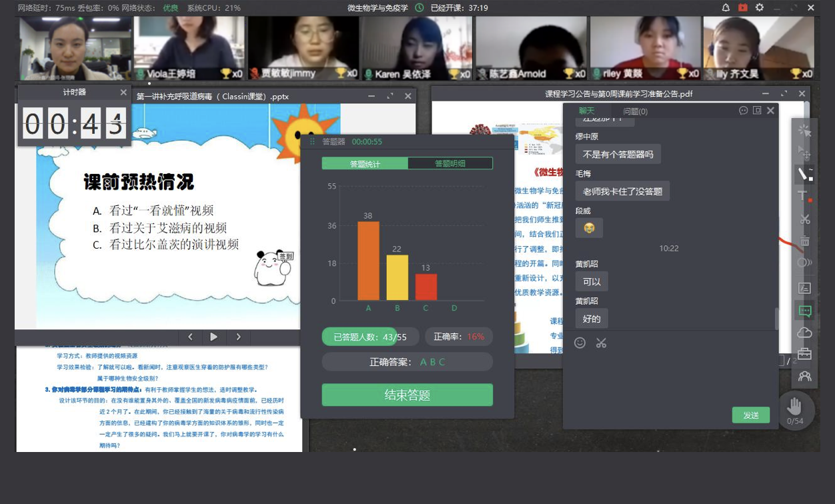The width and height of the screenshot is (835, 504).
Task: Select the pen drawing tool
Action: [x=805, y=174]
